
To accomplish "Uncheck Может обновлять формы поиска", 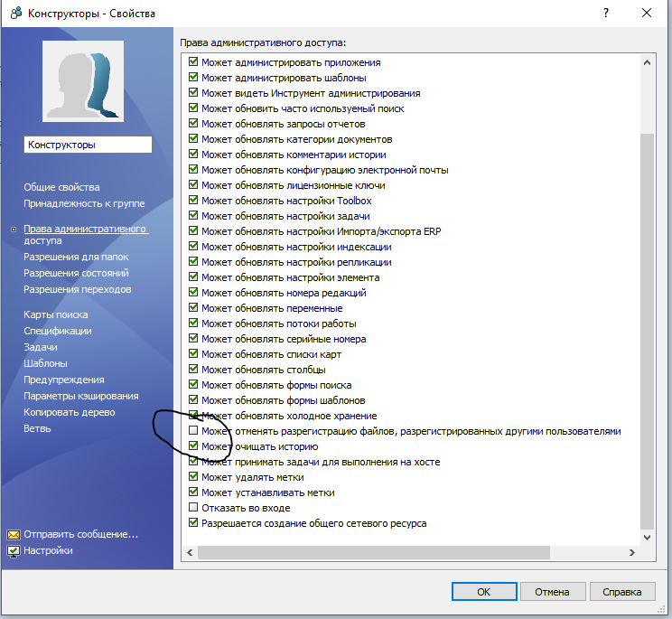I will 193,385.
